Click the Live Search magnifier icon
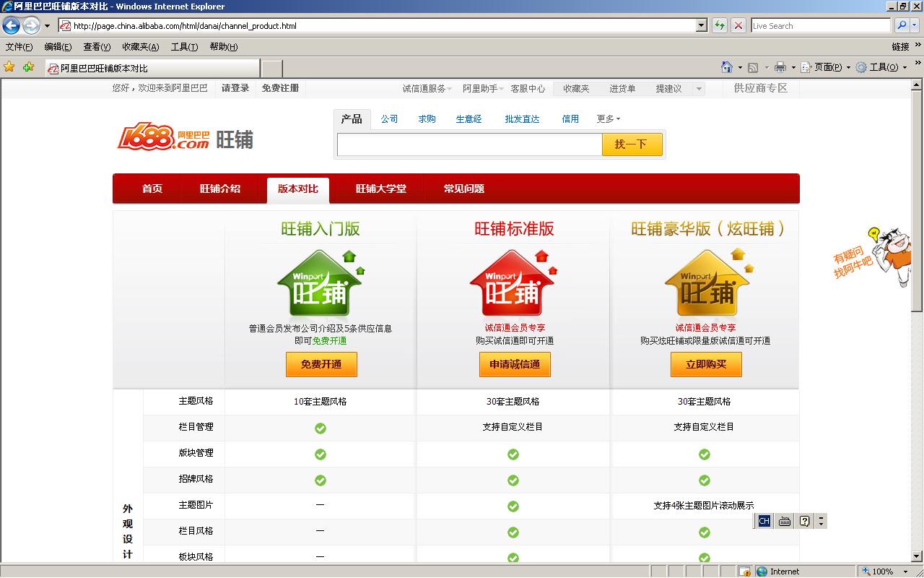 click(x=902, y=26)
